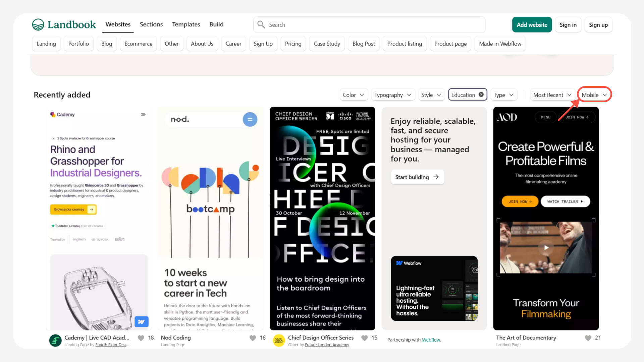644x362 pixels.
Task: Select the Case Study category chip
Action: pos(327,44)
